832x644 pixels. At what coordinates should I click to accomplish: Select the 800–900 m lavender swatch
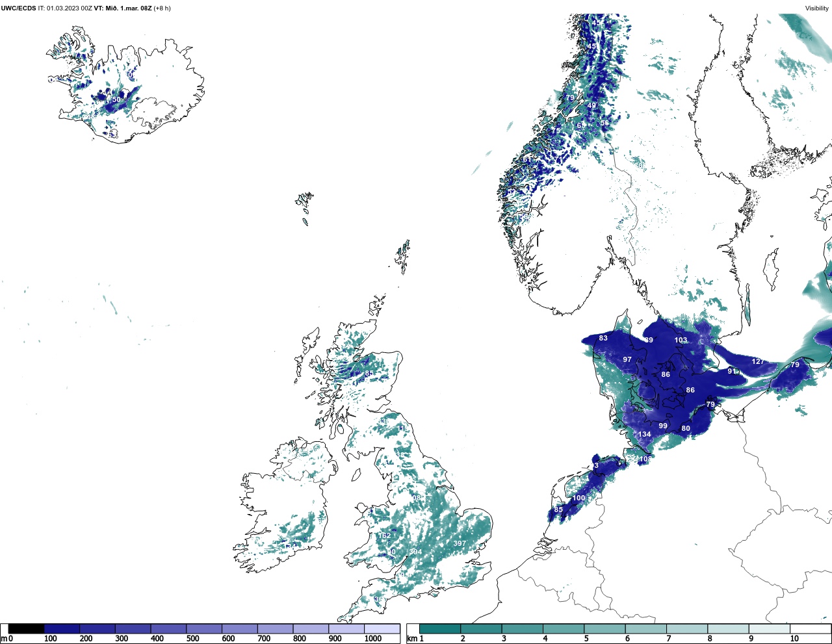[311, 629]
